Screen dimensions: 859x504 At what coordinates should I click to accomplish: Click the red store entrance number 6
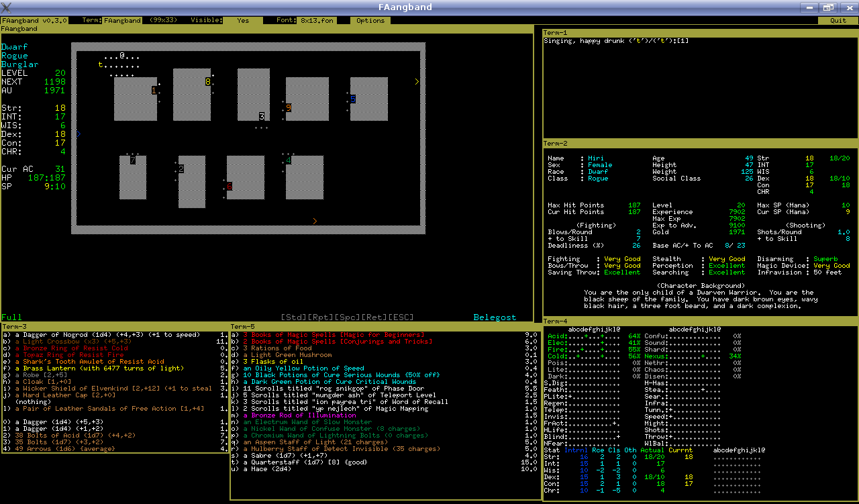230,186
